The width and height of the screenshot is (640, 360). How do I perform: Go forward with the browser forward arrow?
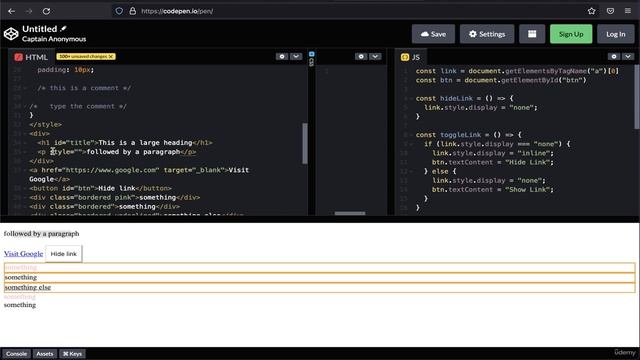pos(29,11)
